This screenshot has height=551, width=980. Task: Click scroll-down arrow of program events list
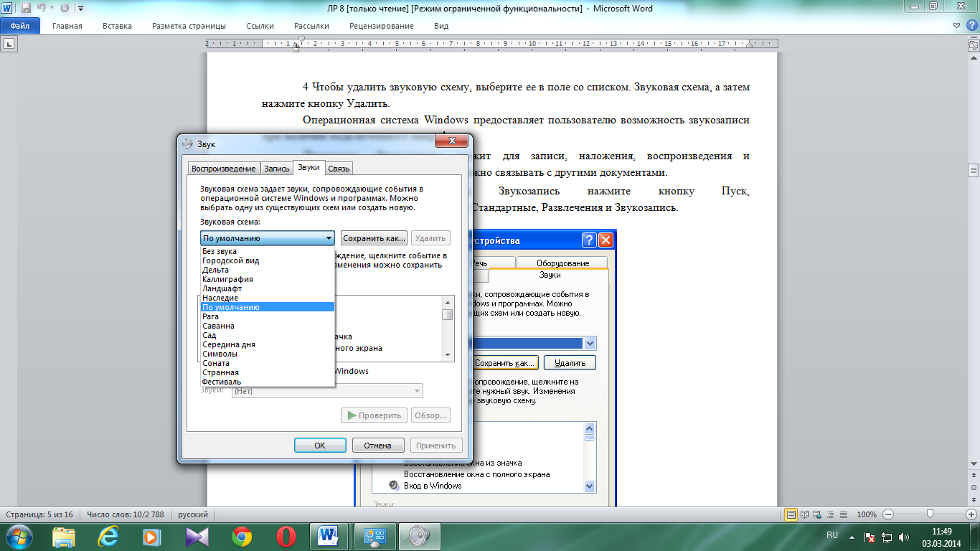click(448, 354)
